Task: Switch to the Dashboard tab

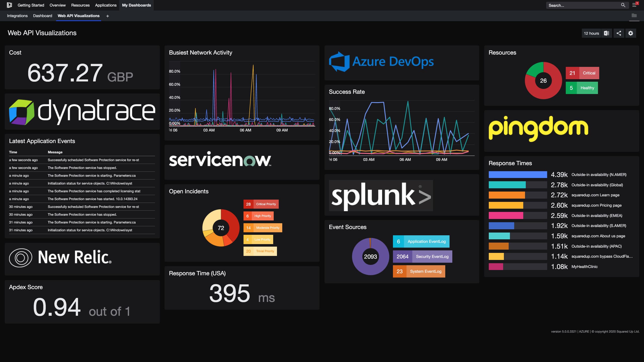Action: [43, 16]
